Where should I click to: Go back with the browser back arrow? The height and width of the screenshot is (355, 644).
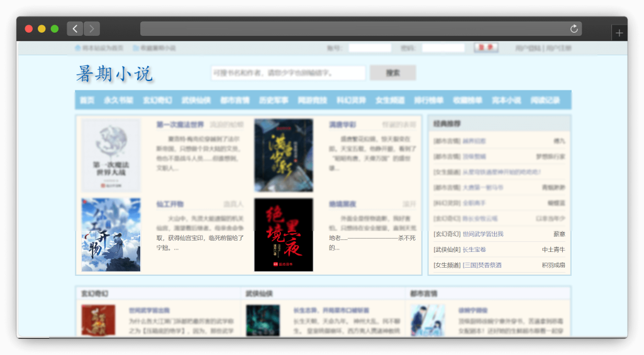pos(75,29)
